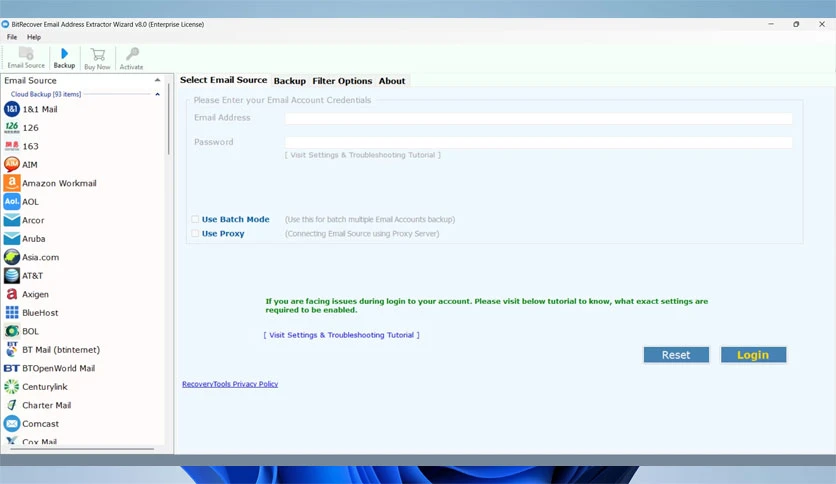Open the About tab

tap(392, 81)
